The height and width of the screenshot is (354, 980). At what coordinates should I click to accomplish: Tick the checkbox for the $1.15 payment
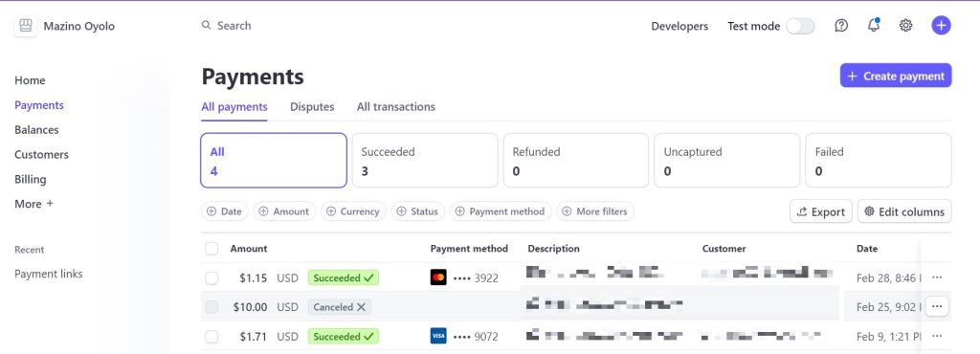click(212, 277)
